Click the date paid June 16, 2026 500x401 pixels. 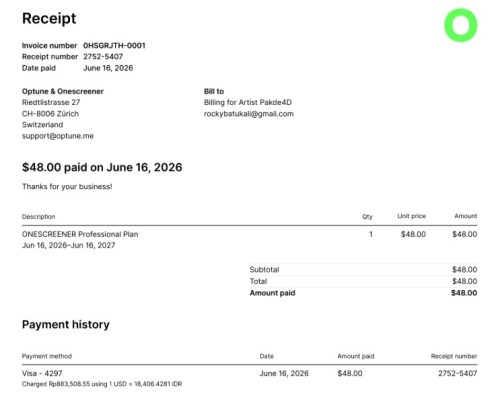[x=108, y=68]
